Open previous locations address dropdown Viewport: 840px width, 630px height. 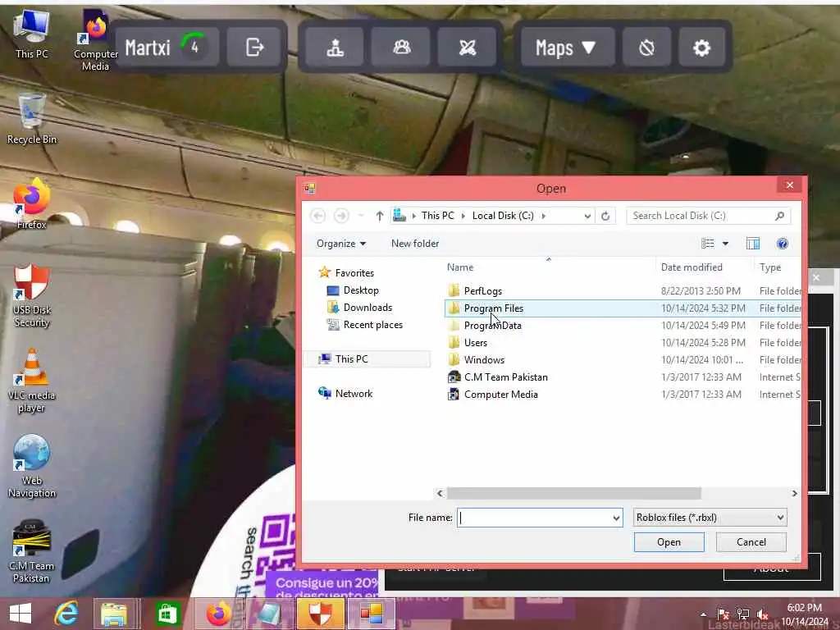[x=587, y=216]
